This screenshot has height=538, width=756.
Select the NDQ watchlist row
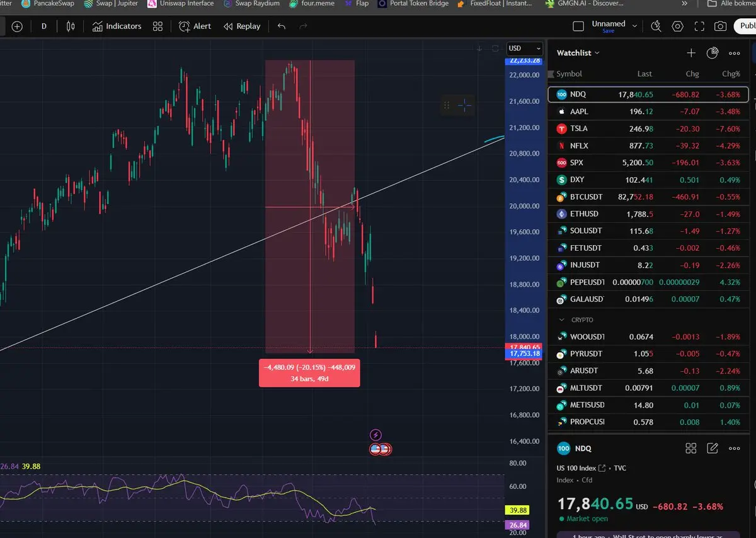pyautogui.click(x=648, y=94)
